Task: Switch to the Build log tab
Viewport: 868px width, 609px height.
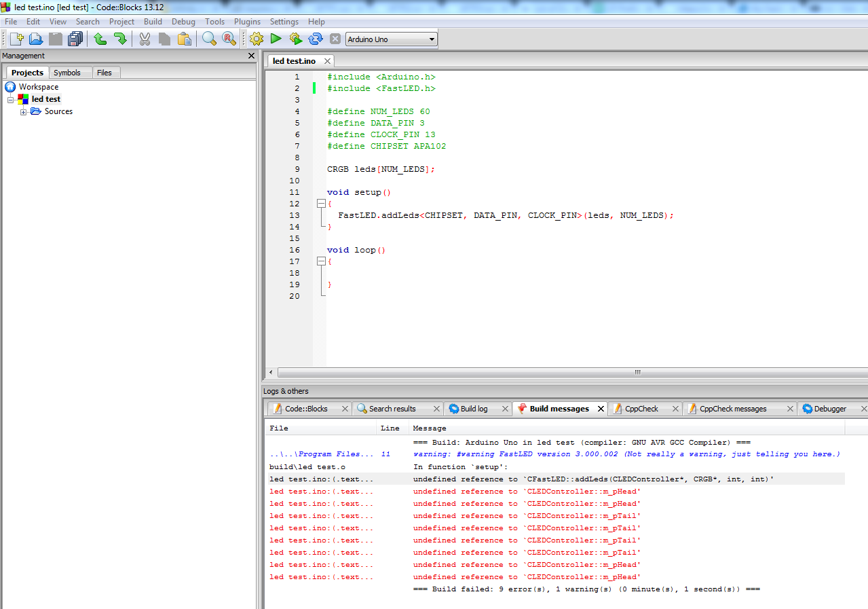Action: 473,409
